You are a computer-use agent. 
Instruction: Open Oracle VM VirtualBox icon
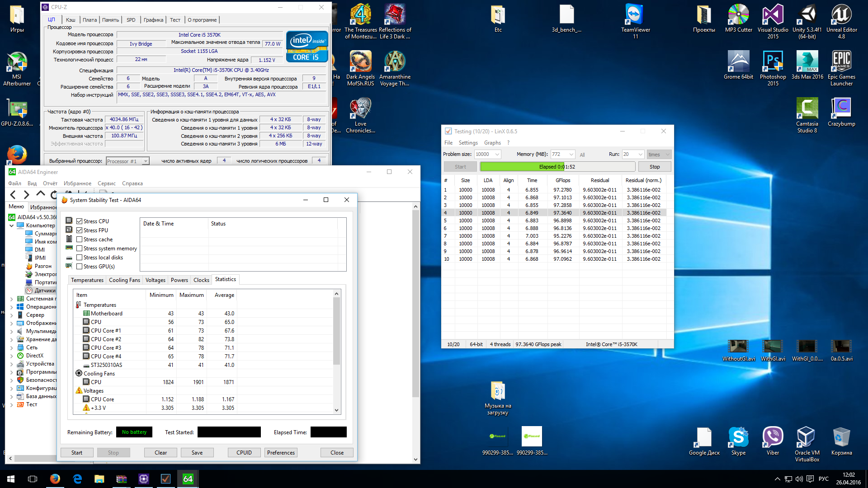click(807, 437)
